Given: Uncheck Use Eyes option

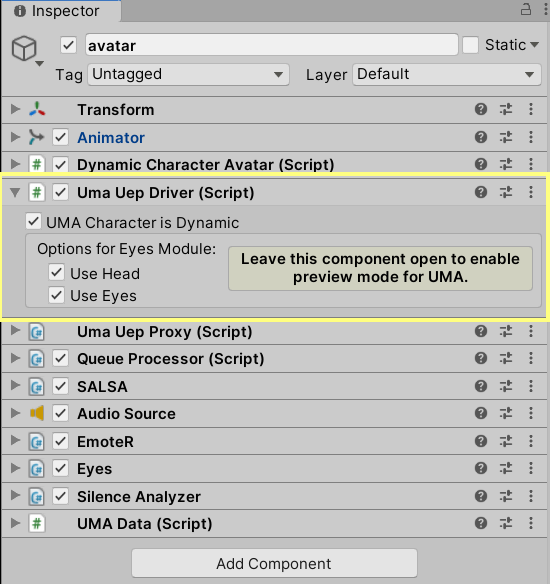Looking at the screenshot, I should pos(56,295).
